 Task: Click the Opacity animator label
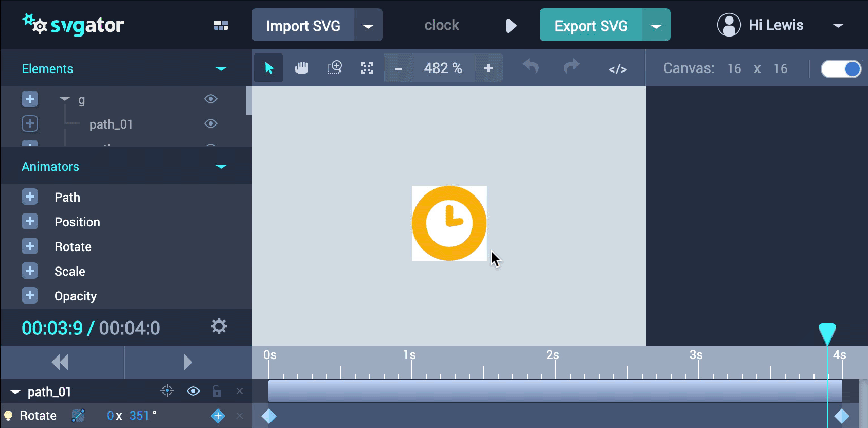[x=76, y=296]
